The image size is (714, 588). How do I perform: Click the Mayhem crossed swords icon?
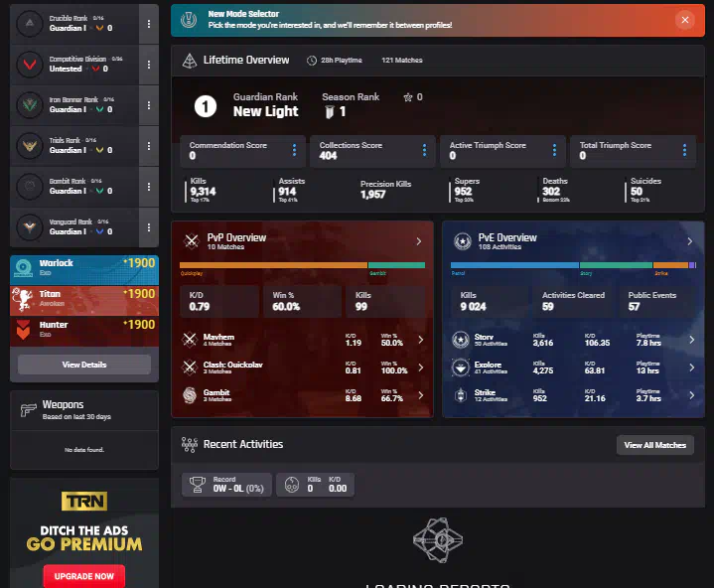190,340
